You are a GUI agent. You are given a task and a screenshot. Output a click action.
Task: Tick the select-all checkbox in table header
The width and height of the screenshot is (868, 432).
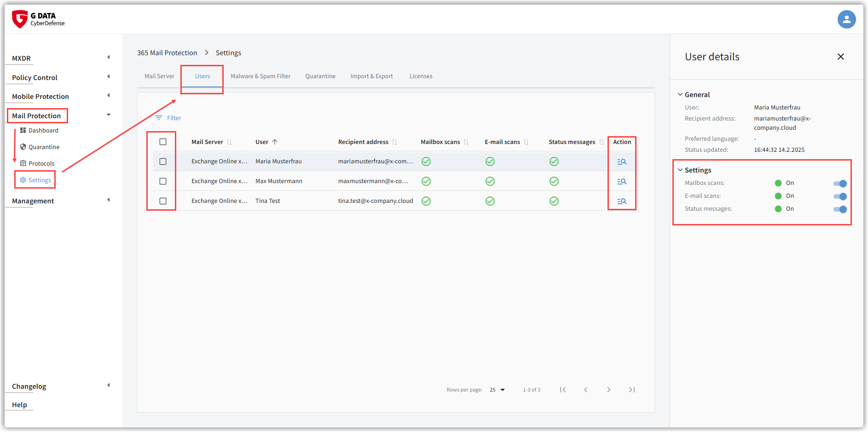tap(163, 142)
